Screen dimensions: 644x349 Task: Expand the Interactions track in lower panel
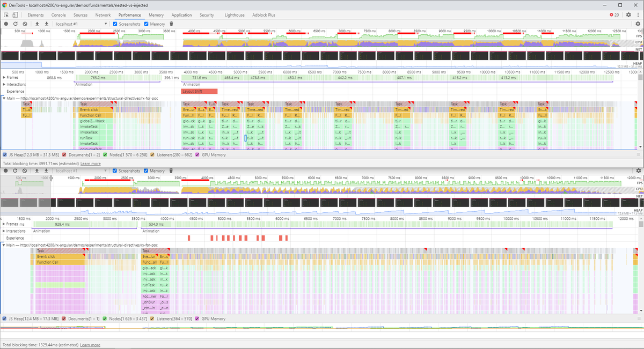coord(4,231)
